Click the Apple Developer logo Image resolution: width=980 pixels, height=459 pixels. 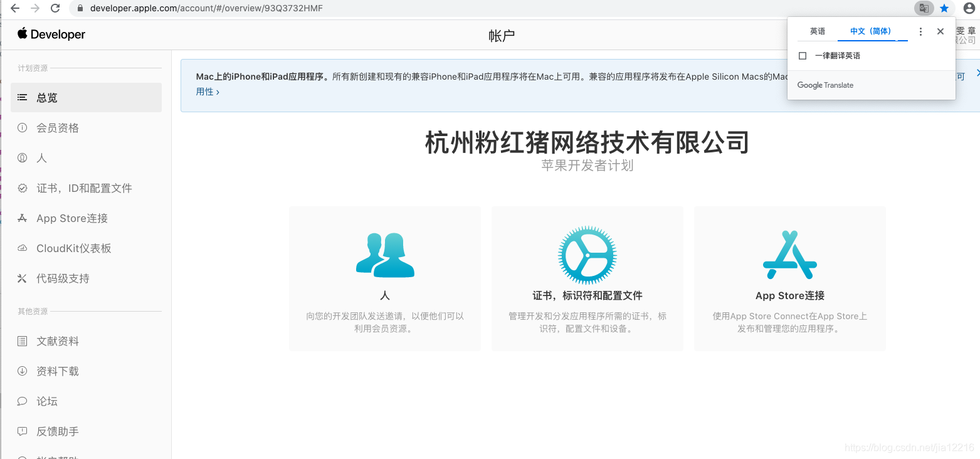coord(51,34)
